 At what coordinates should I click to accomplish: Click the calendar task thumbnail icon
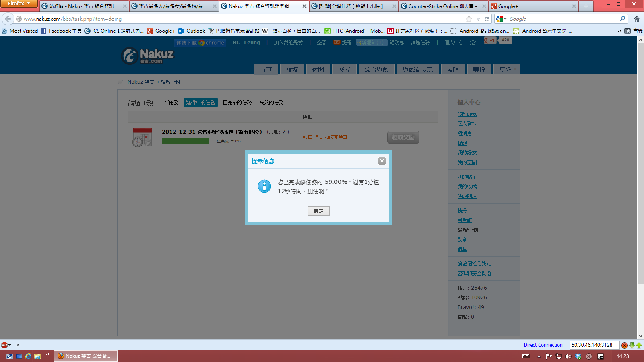click(x=142, y=137)
